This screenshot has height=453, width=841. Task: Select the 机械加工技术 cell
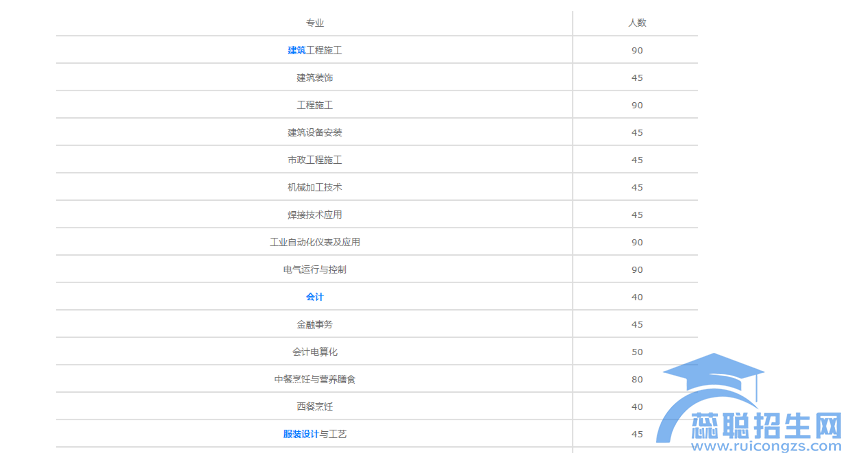315,187
